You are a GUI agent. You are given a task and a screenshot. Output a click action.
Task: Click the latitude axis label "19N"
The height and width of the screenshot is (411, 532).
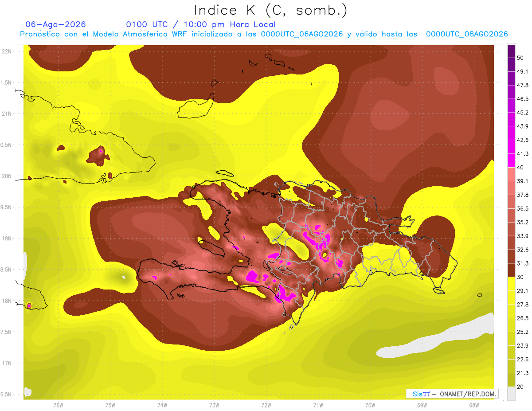[x=7, y=239]
